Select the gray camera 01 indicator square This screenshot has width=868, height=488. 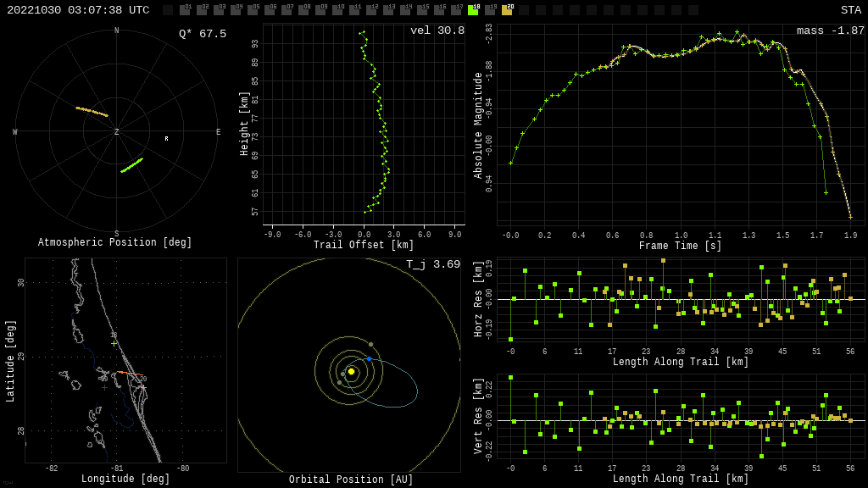coord(185,10)
